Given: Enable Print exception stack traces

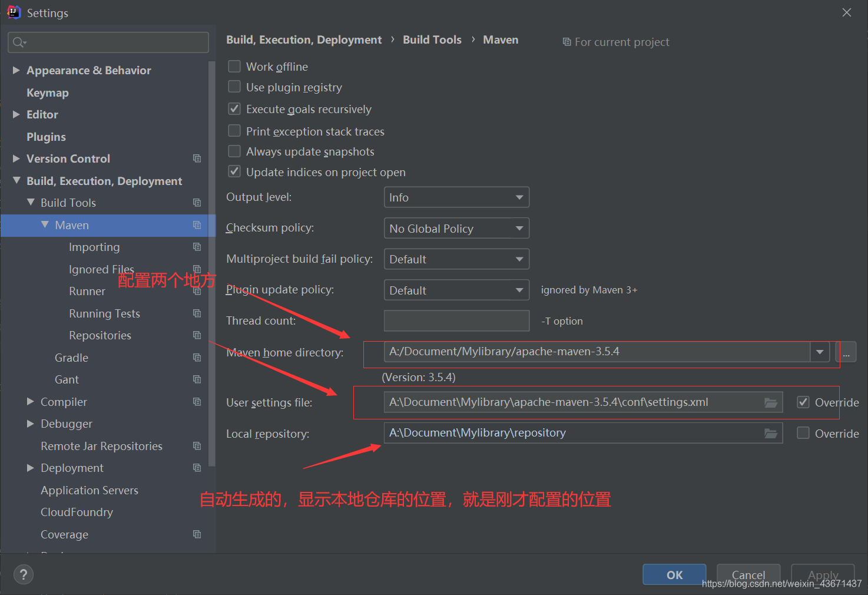Looking at the screenshot, I should point(234,131).
